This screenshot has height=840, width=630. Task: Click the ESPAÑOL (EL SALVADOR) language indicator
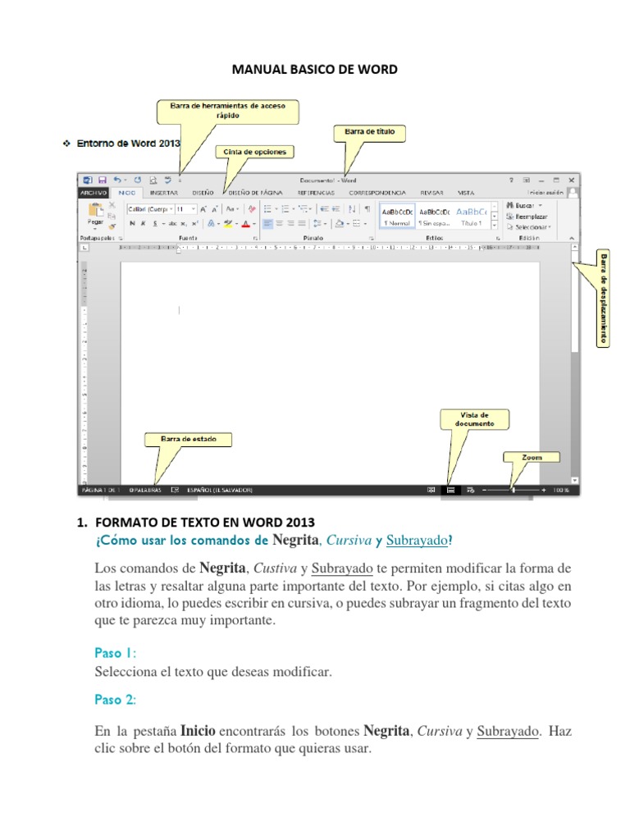220,491
